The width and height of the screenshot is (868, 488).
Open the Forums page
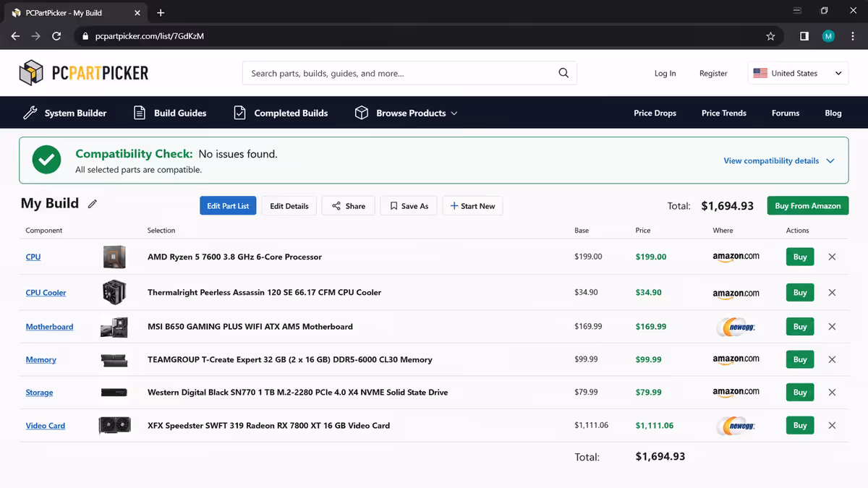(x=786, y=113)
